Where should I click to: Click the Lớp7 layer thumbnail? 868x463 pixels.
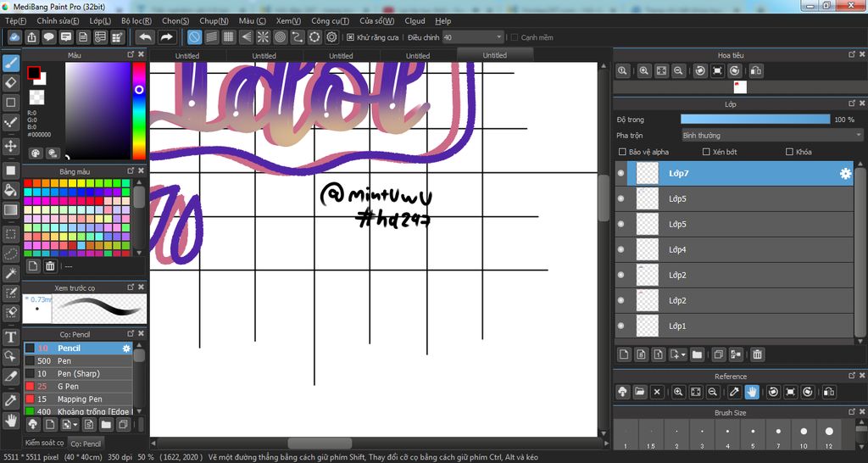coord(647,173)
